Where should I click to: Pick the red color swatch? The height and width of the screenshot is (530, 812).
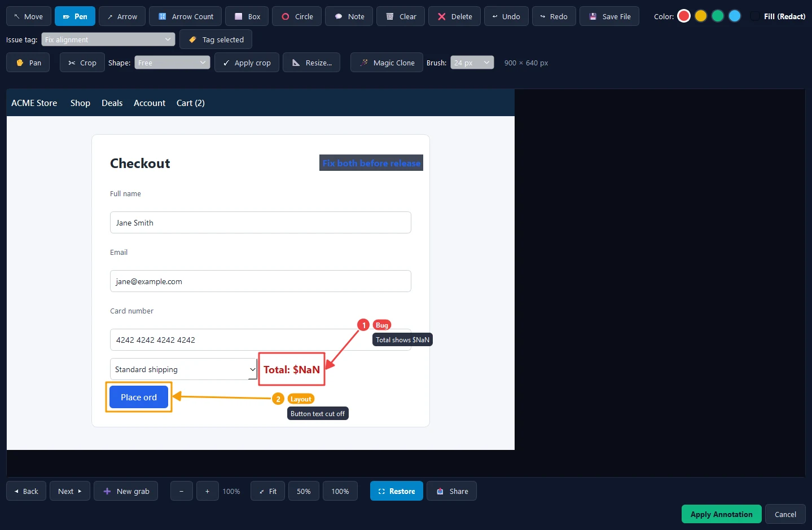click(684, 16)
